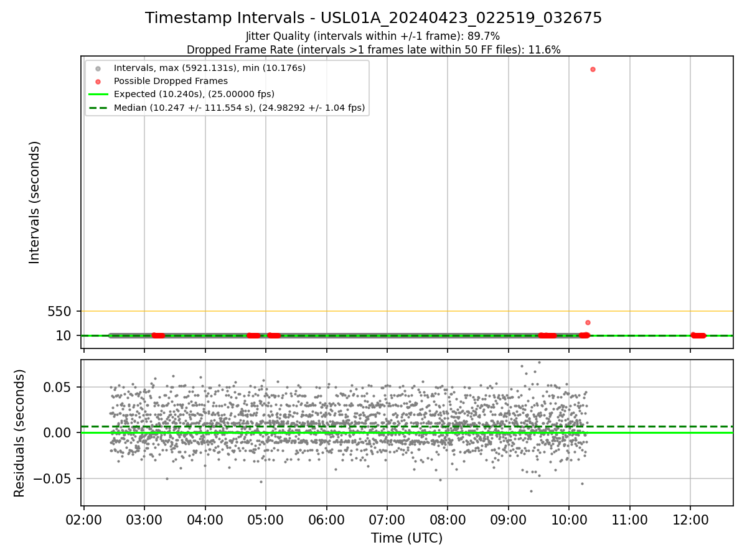Viewport: 747px width, 560px height.
Task: Click the 'Residuals (seconds)' y-axis label
Action: click(x=20, y=433)
